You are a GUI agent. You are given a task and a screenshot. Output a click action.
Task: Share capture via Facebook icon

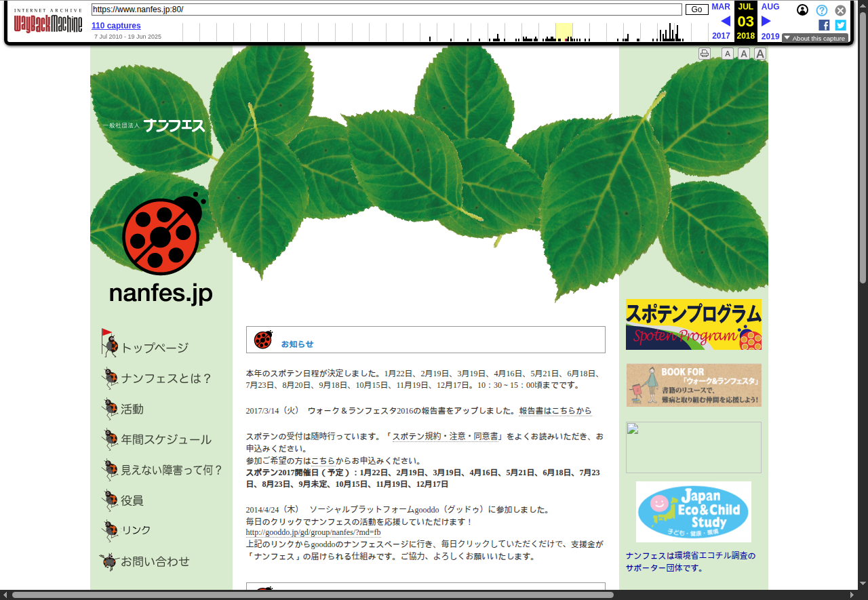click(824, 25)
